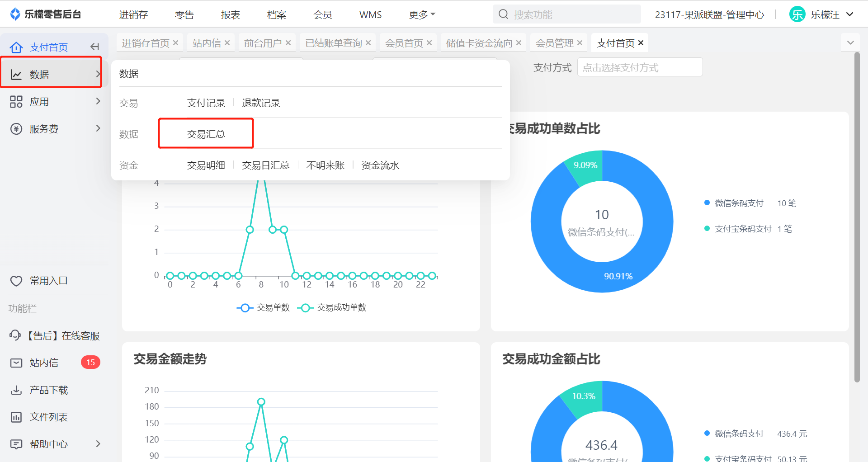
Task: Toggle 微信条码支付 10 笔 legend item
Action: 750,203
